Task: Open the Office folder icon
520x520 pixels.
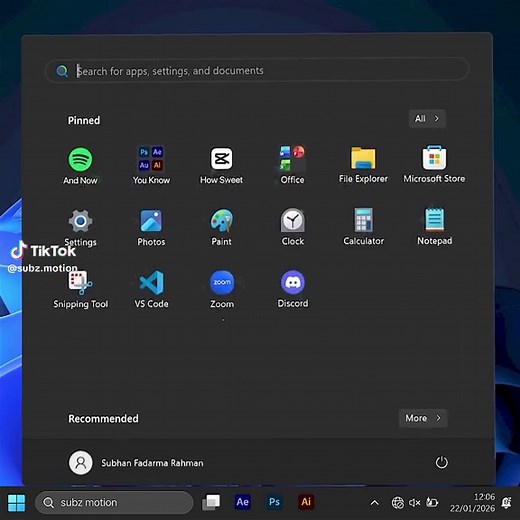Action: [292, 158]
